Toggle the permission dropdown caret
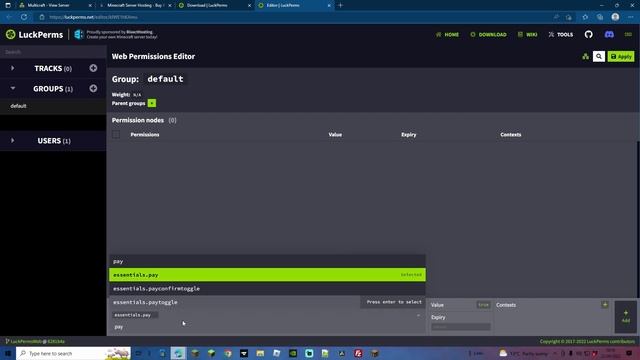The height and width of the screenshot is (360, 640). (418, 315)
